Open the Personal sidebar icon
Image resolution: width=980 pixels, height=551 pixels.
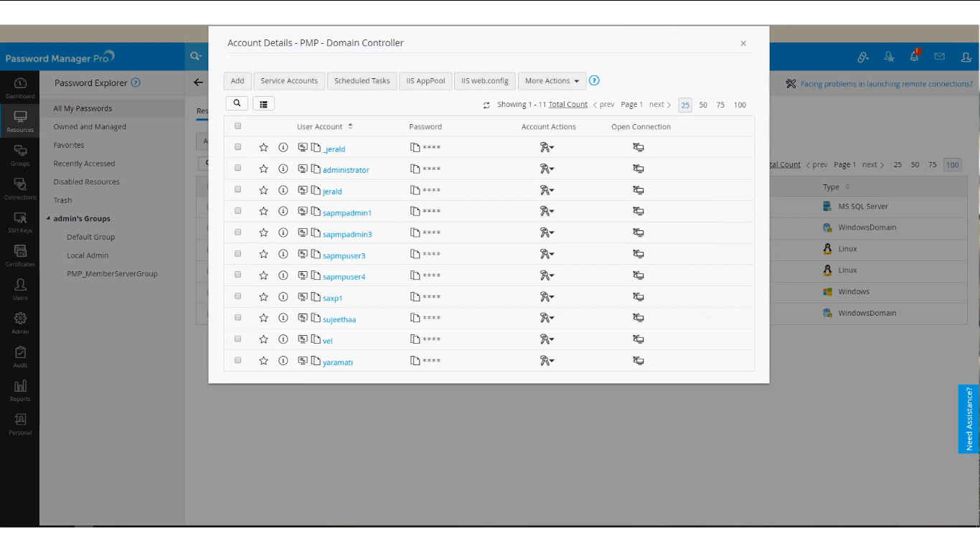(20, 424)
